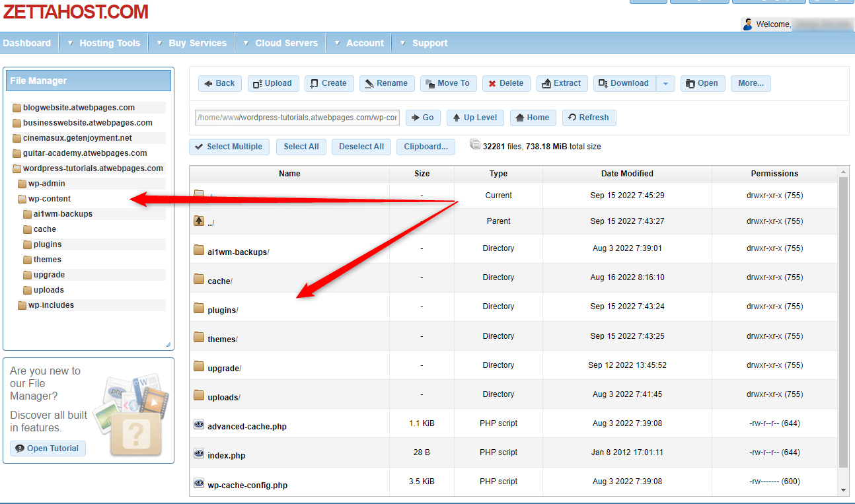Select ai1wm-backups in the folder tree

coord(63,214)
